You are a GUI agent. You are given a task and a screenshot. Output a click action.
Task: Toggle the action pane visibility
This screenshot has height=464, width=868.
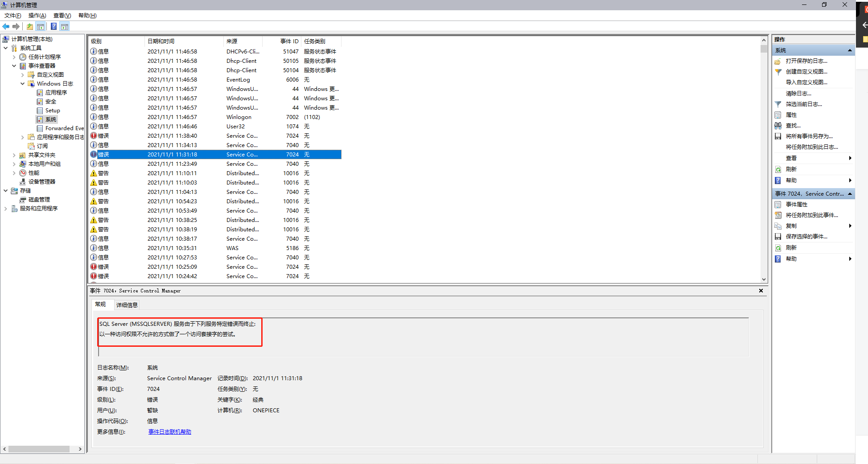coord(65,26)
